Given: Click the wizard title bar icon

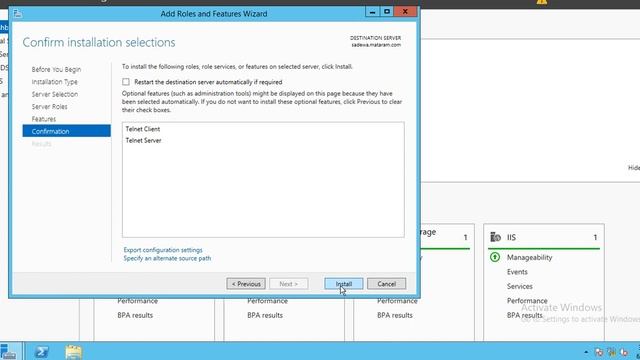Looking at the screenshot, I should (x=18, y=13).
